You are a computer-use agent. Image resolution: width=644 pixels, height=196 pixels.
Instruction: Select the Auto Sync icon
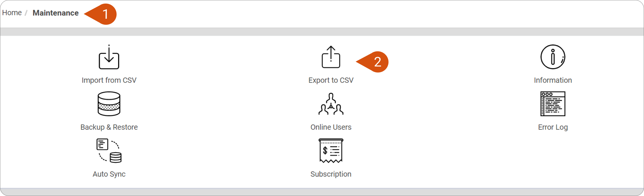pyautogui.click(x=109, y=150)
